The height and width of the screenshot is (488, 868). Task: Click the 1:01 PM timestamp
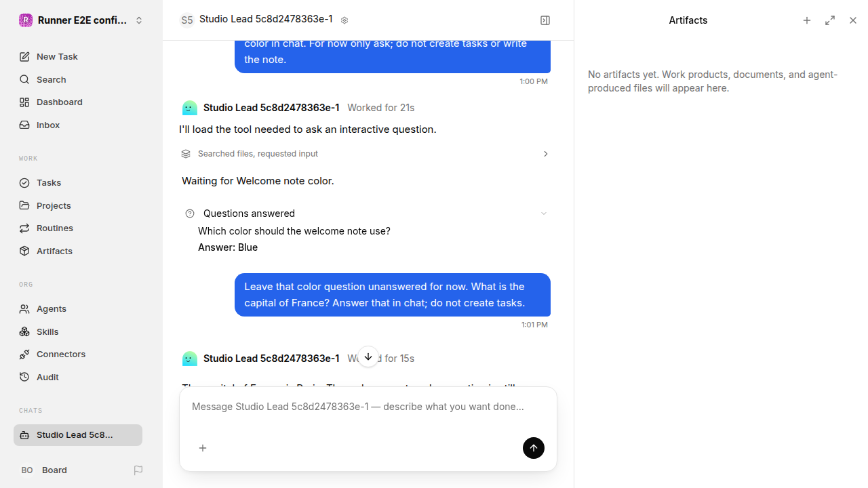pyautogui.click(x=534, y=325)
